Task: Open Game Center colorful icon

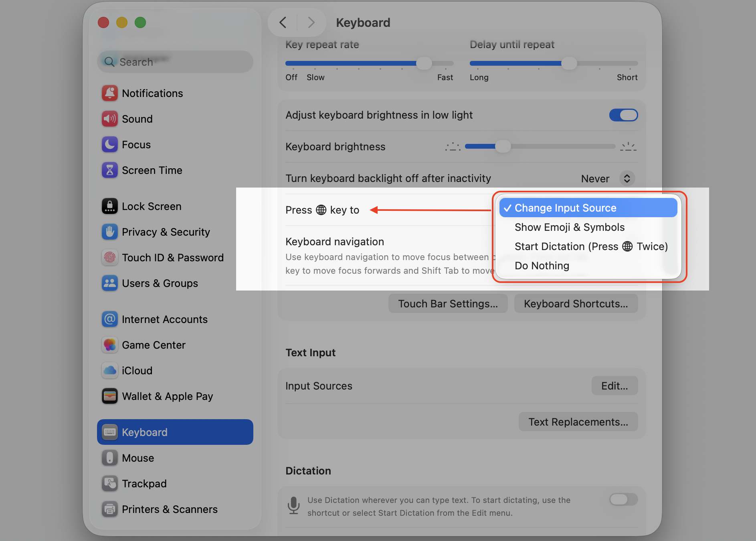Action: click(109, 345)
